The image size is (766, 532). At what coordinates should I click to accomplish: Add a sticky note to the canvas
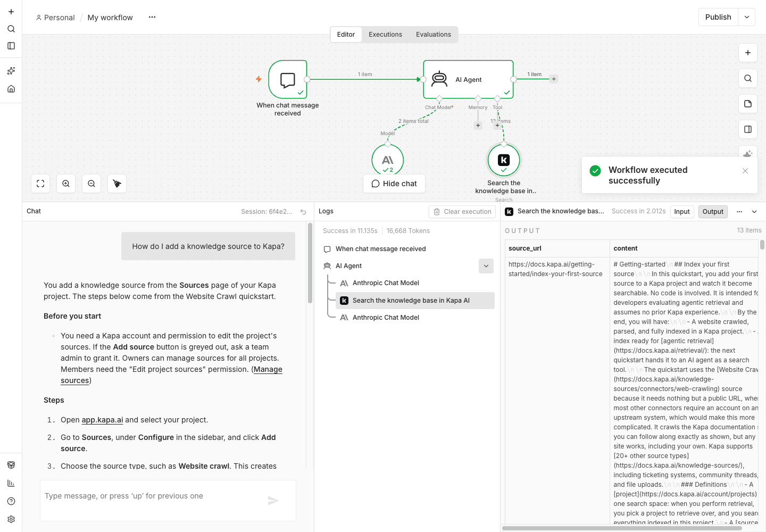click(x=748, y=104)
